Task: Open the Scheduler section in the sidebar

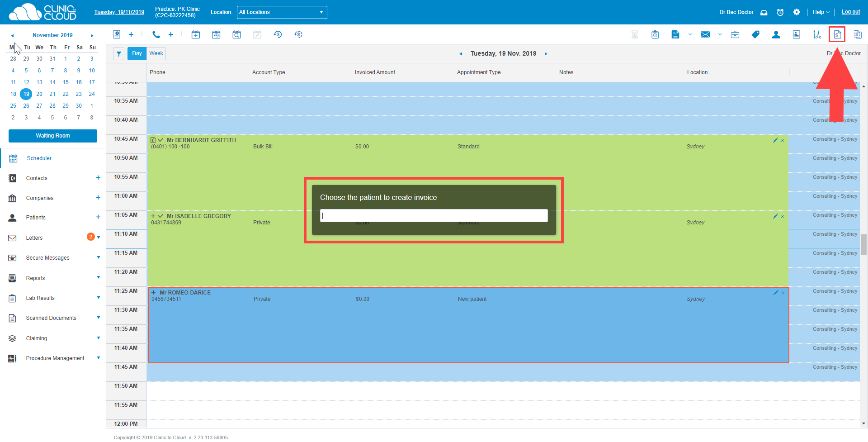Action: pyautogui.click(x=39, y=158)
